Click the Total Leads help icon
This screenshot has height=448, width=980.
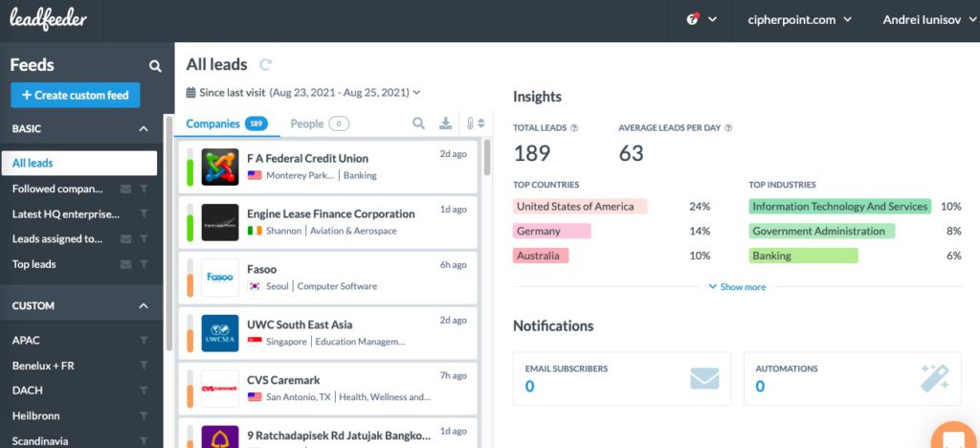(574, 128)
